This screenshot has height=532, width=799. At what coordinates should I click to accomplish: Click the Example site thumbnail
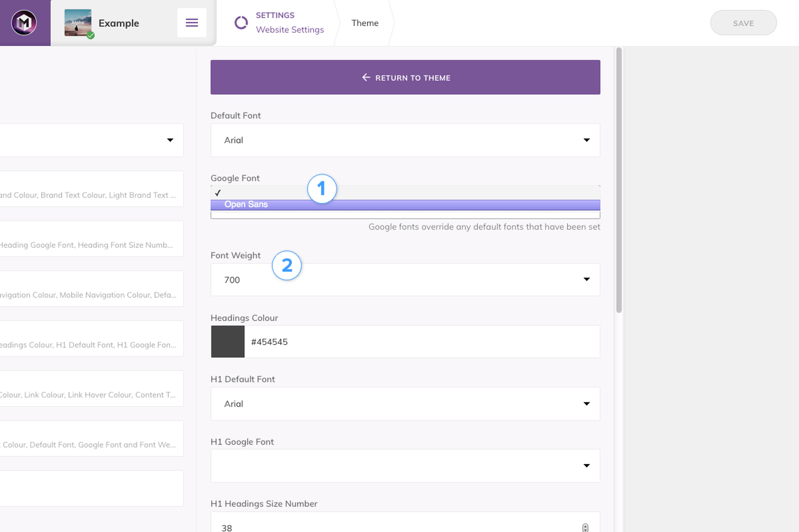coord(78,23)
